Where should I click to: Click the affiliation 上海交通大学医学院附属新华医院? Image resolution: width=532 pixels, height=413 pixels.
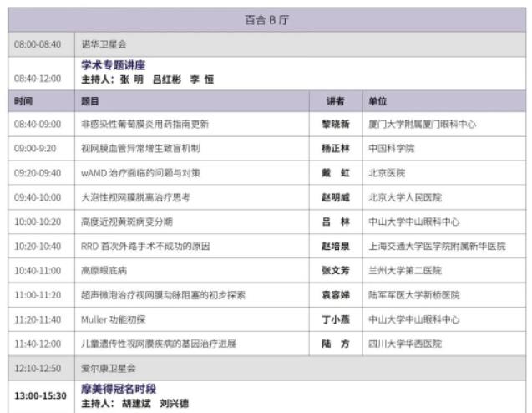[x=437, y=247]
